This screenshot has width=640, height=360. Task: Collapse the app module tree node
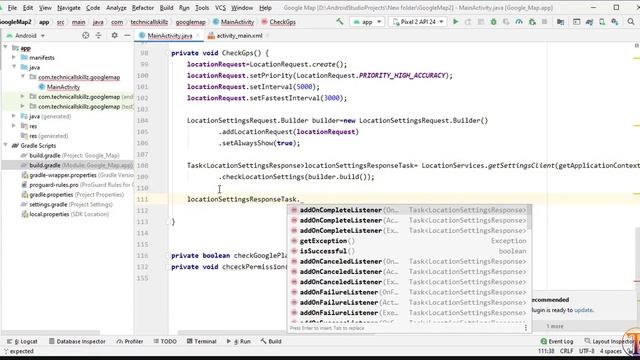pos(5,48)
